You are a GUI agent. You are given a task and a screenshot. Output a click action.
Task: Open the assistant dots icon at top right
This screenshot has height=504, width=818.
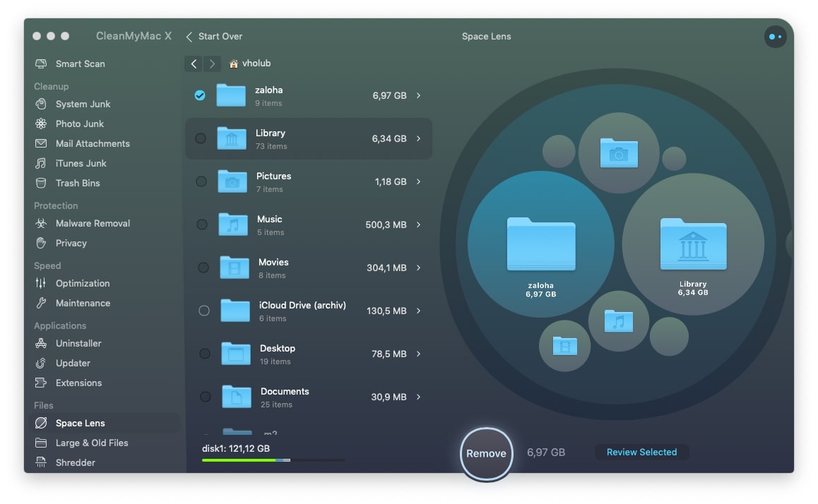775,37
